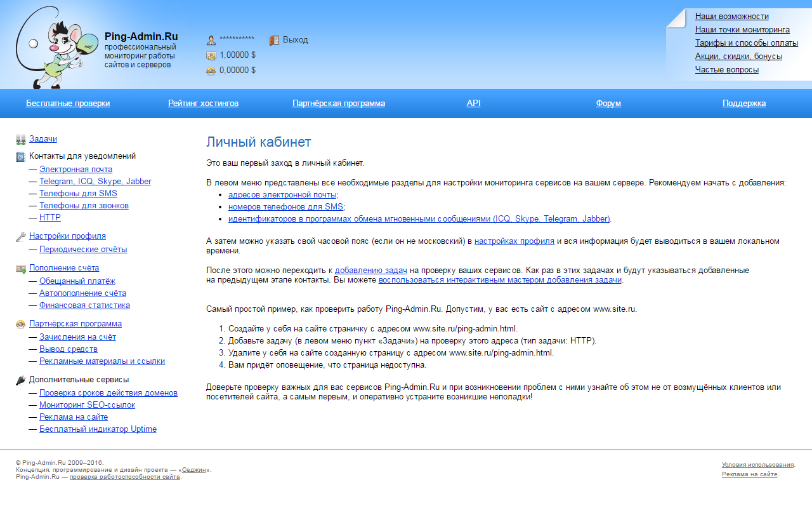
Task: Open the API menu item
Action: tap(474, 104)
